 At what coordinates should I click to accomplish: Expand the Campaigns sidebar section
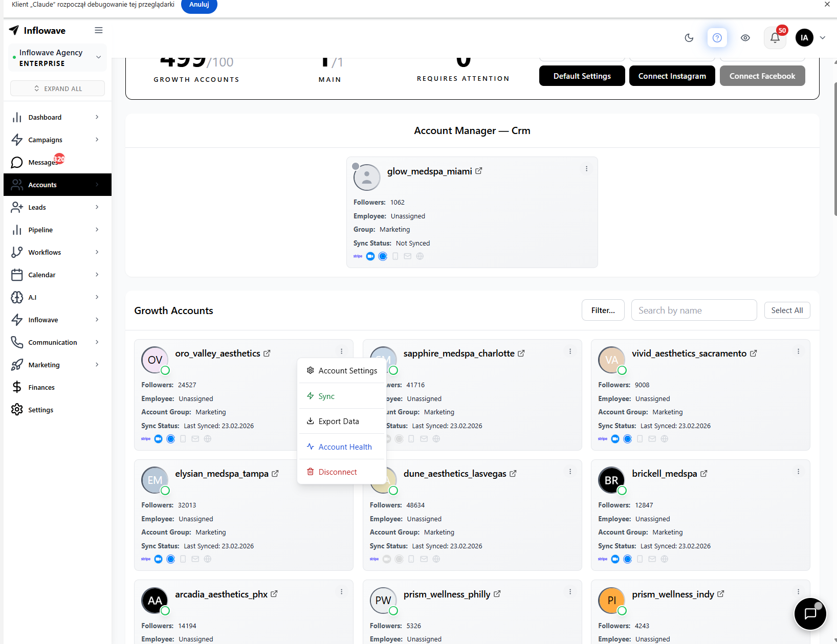tap(97, 140)
